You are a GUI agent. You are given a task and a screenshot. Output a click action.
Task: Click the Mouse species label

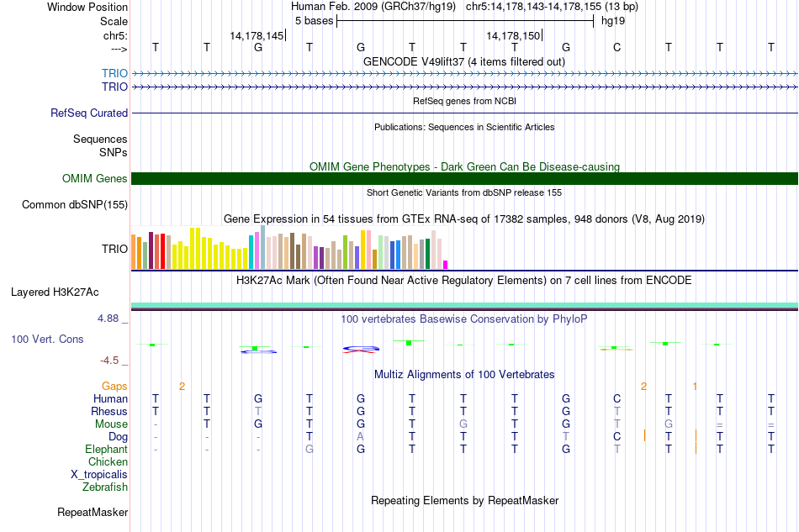[x=112, y=424]
